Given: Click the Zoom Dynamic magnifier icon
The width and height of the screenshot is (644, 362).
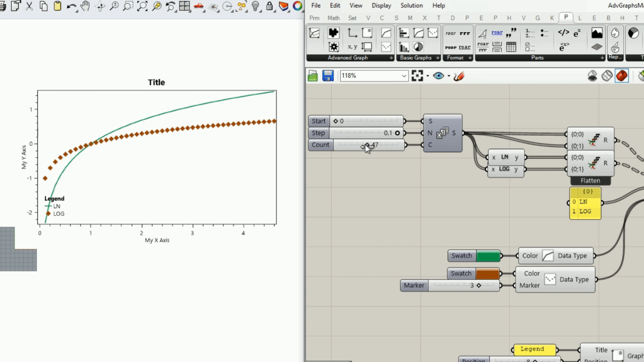Looking at the screenshot, I should point(114,6).
